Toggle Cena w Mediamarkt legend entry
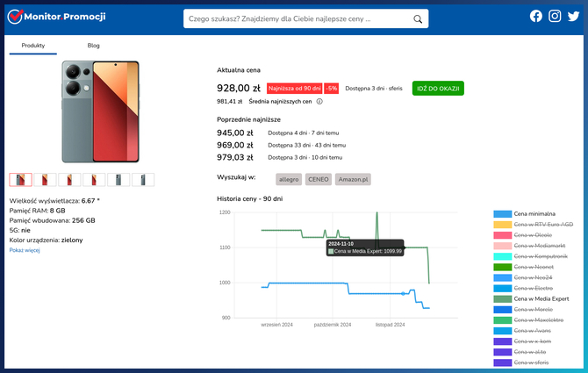 click(x=529, y=246)
